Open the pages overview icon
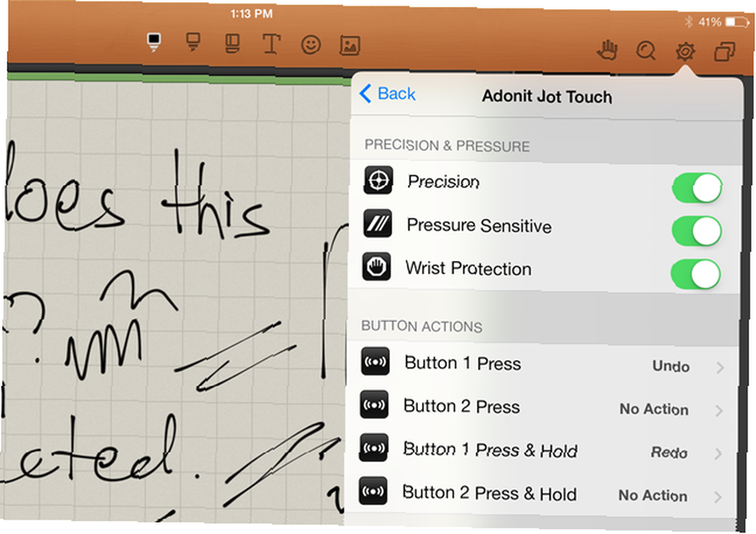The height and width of the screenshot is (534, 756). pos(724,51)
